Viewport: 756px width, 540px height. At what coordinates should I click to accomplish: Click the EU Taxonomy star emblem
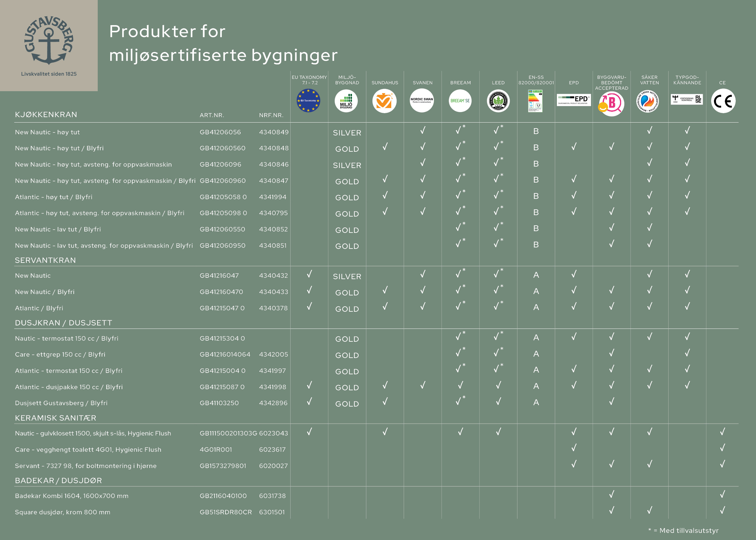pos(308,100)
